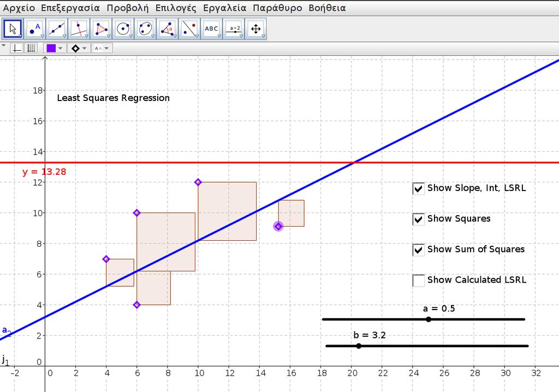Open the Αρχείο menu
559x392 pixels.
point(19,8)
